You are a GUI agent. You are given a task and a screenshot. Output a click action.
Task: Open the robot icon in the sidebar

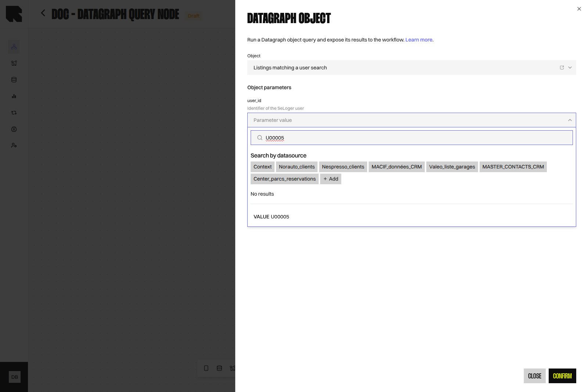14,63
